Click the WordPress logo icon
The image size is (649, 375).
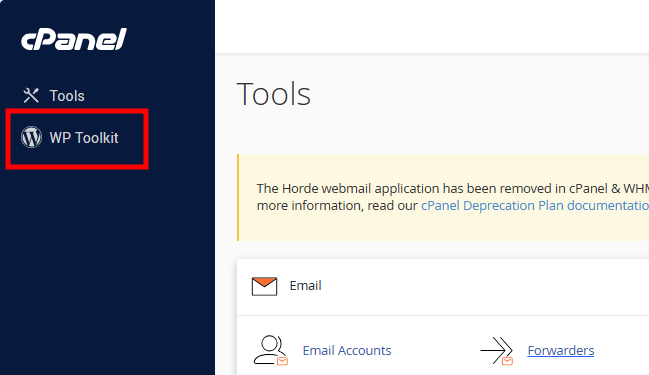pyautogui.click(x=31, y=137)
